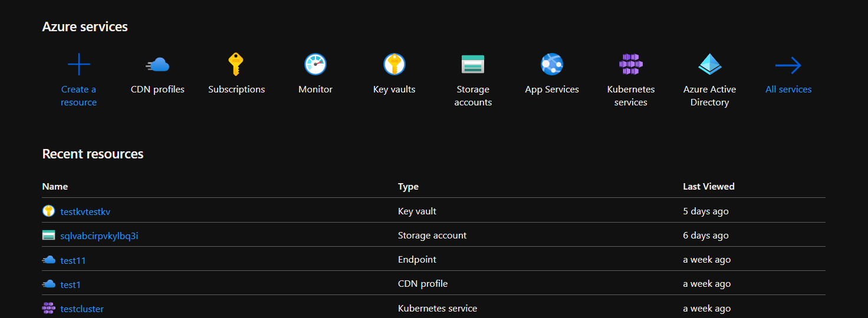This screenshot has height=318, width=868.
Task: Click the Create a resource text link
Action: pos(78,96)
